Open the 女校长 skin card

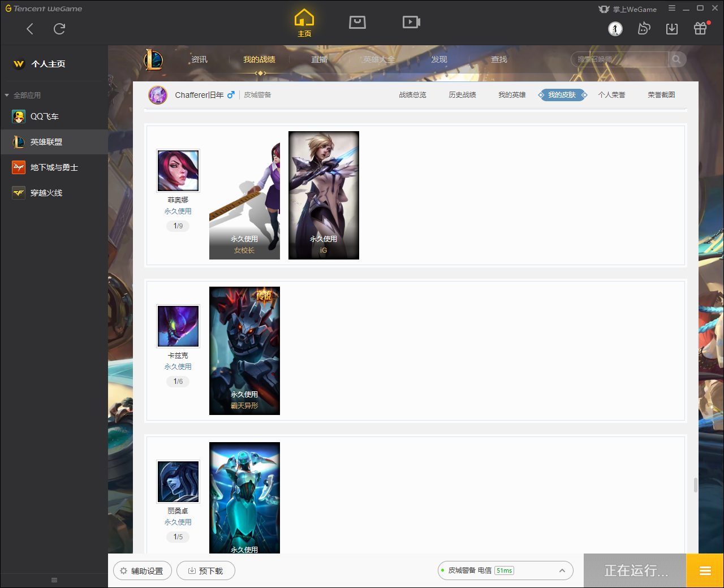(x=244, y=196)
